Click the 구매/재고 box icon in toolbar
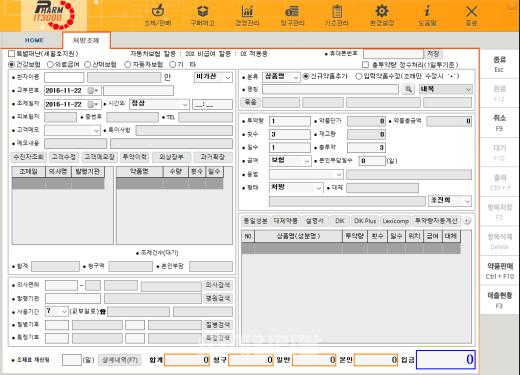The height and width of the screenshot is (375, 520). (202, 12)
